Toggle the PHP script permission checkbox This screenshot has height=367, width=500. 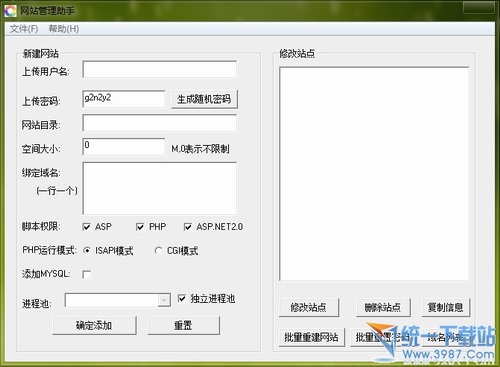[140, 227]
